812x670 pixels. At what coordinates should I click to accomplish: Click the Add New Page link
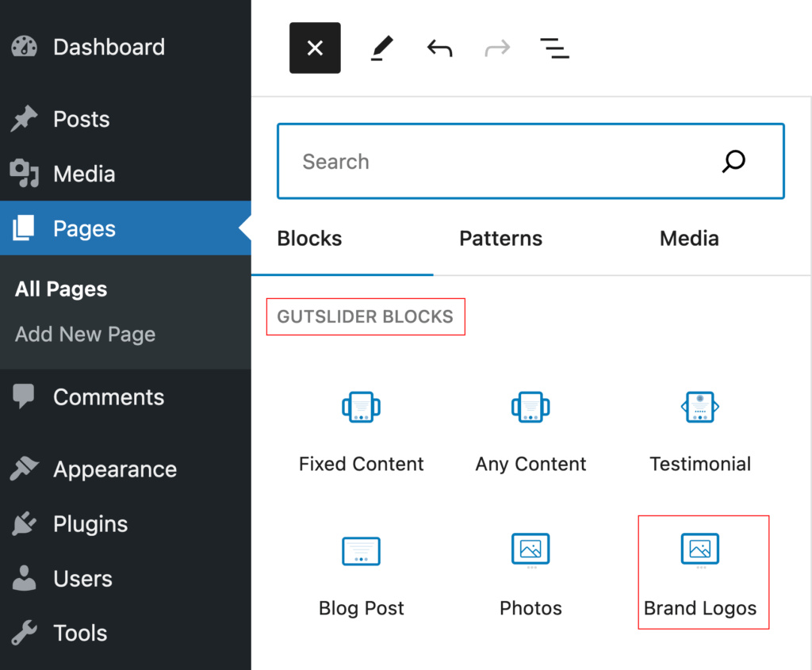(85, 334)
